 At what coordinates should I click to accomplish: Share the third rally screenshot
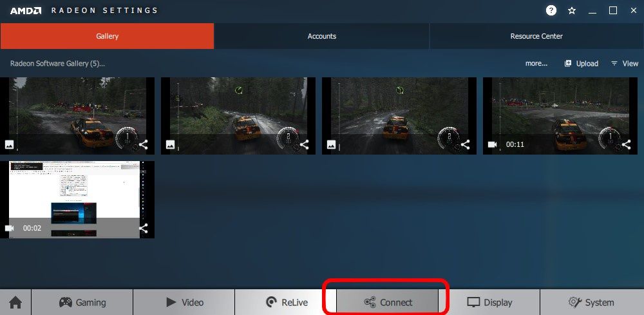tap(466, 144)
